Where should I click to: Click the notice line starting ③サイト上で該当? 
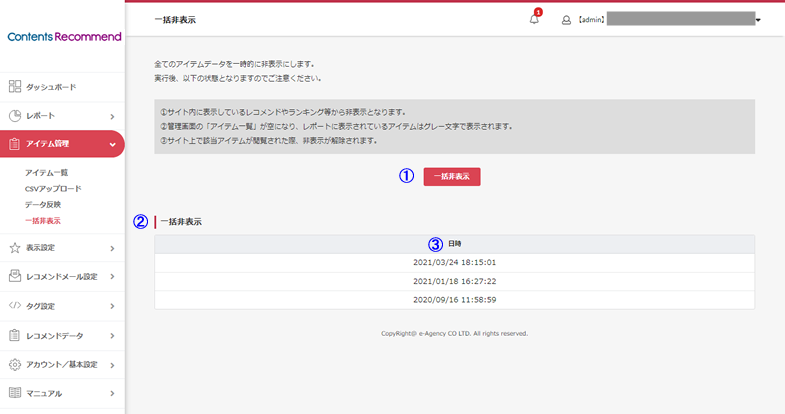pos(269,141)
